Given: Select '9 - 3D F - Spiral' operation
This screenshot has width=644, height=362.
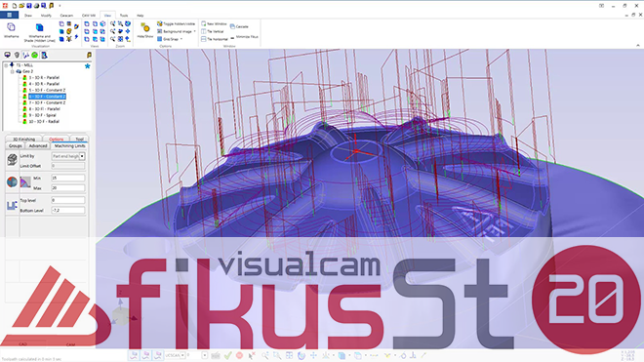Looking at the screenshot, I should [x=42, y=115].
